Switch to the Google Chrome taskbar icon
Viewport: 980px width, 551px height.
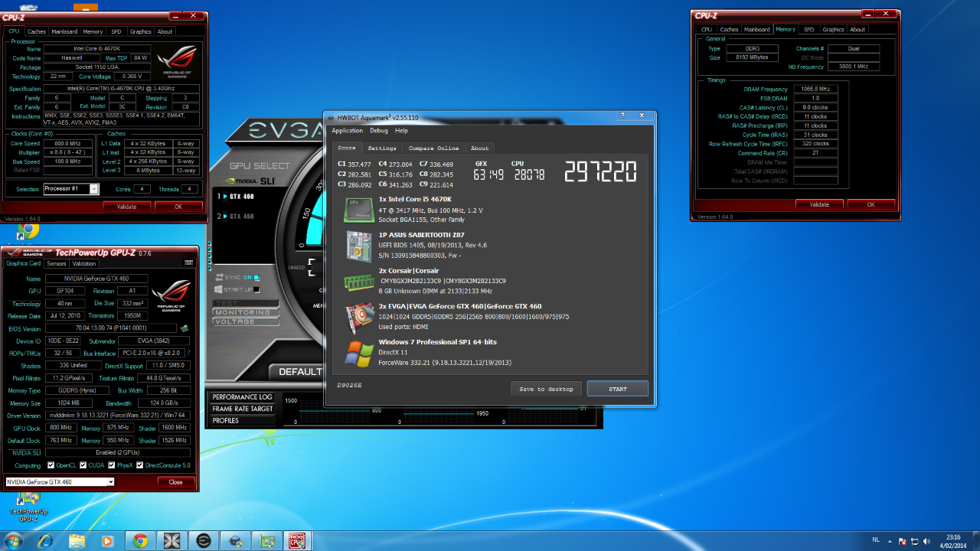(x=139, y=541)
